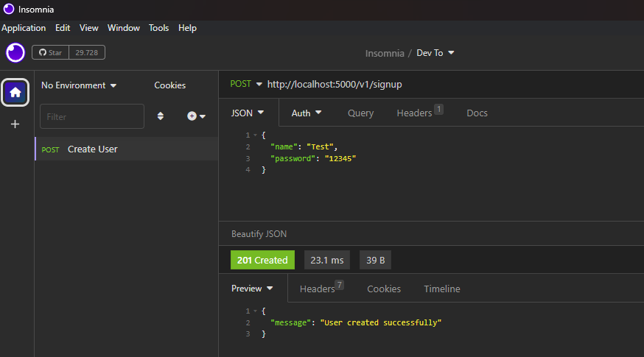644x357 pixels.
Task: Click Beautify JSON
Action: pos(259,234)
